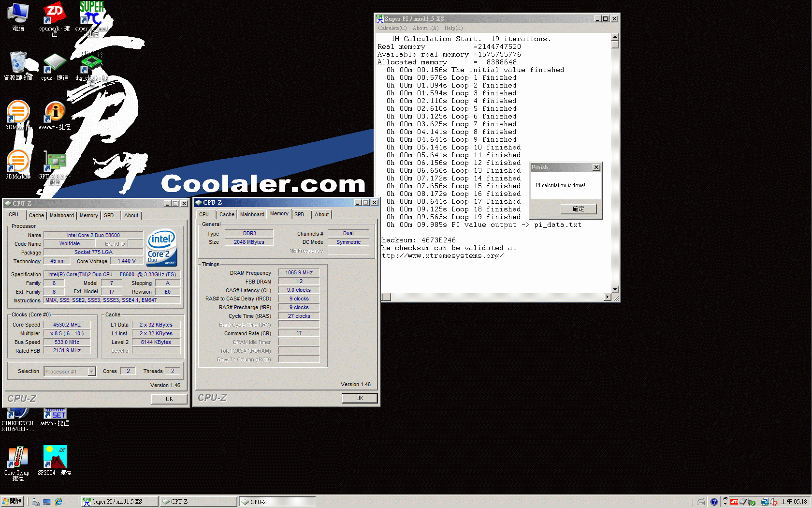Close the Finish dialog
Screen dimensions: 812x508
pos(596,167)
